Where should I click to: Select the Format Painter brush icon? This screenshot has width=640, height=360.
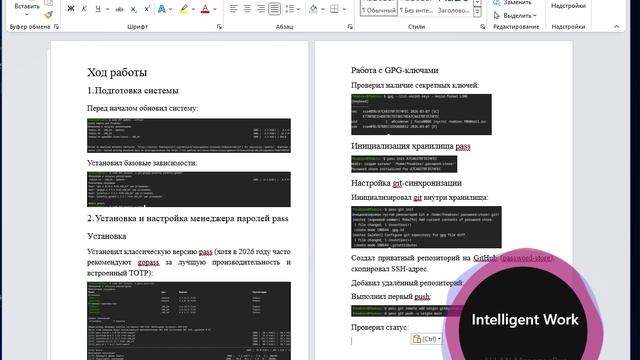[x=49, y=15]
